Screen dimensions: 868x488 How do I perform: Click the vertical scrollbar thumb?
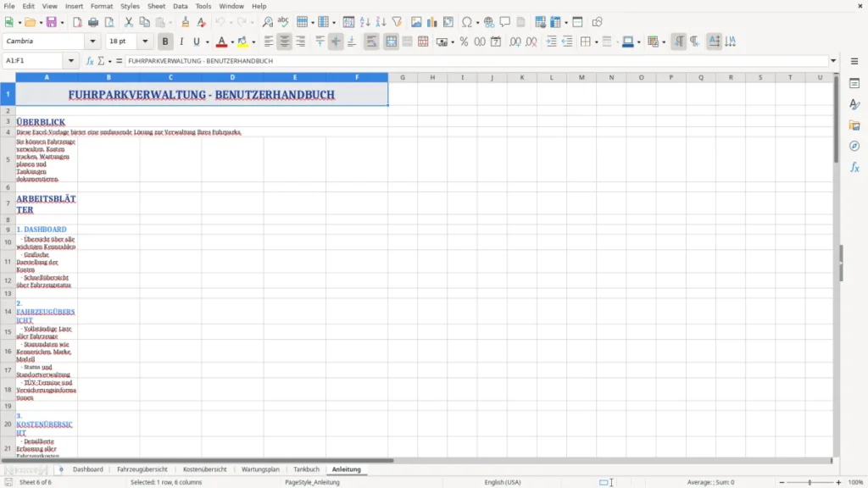coord(836,120)
